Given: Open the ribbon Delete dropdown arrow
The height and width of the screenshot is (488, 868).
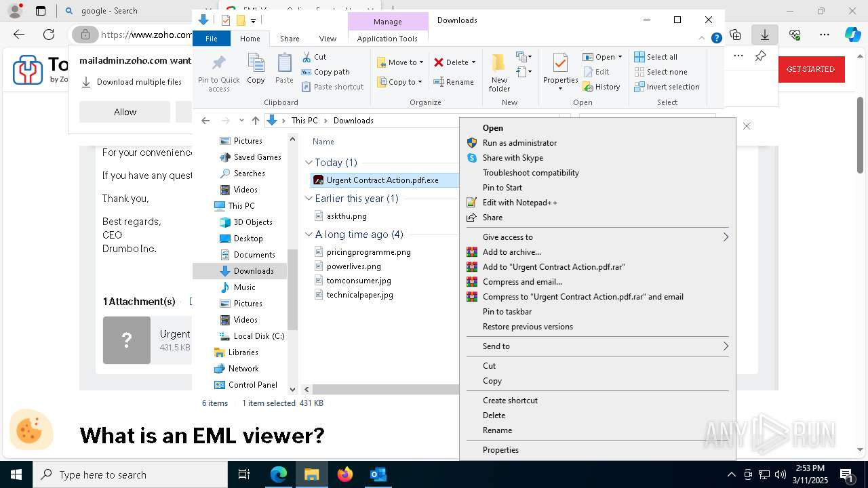Looking at the screenshot, I should pyautogui.click(x=473, y=62).
